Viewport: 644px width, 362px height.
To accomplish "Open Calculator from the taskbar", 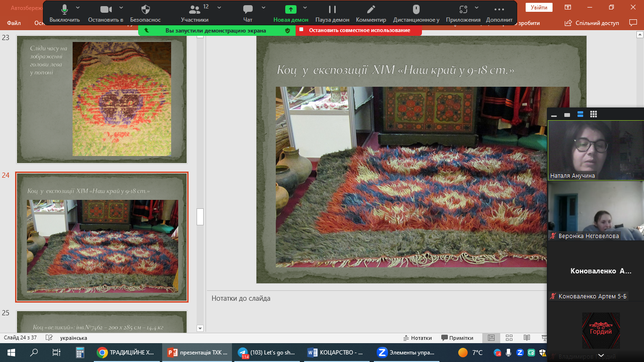I will point(80,352).
